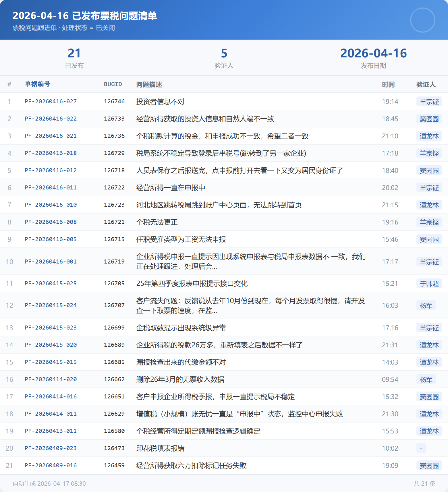
Task: Click description 投资者信息不对
Action: [160, 102]
